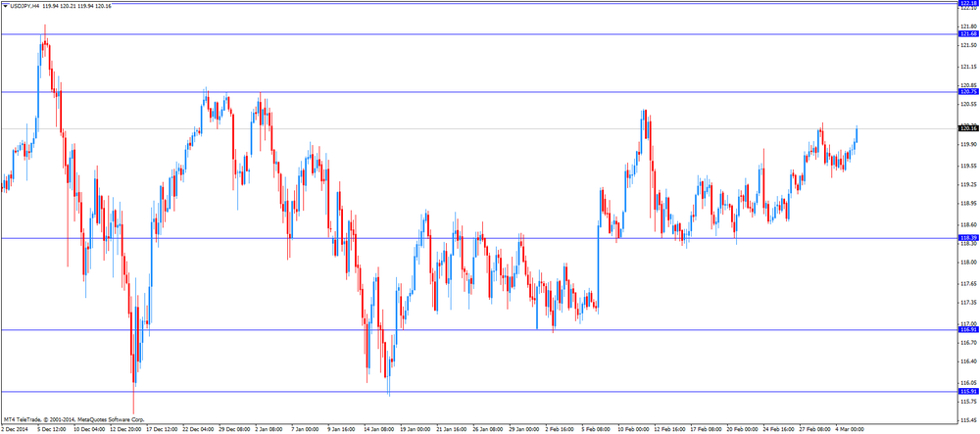Select the horizontal line at 115.91
The height and width of the screenshot is (434, 980).
click(x=478, y=391)
